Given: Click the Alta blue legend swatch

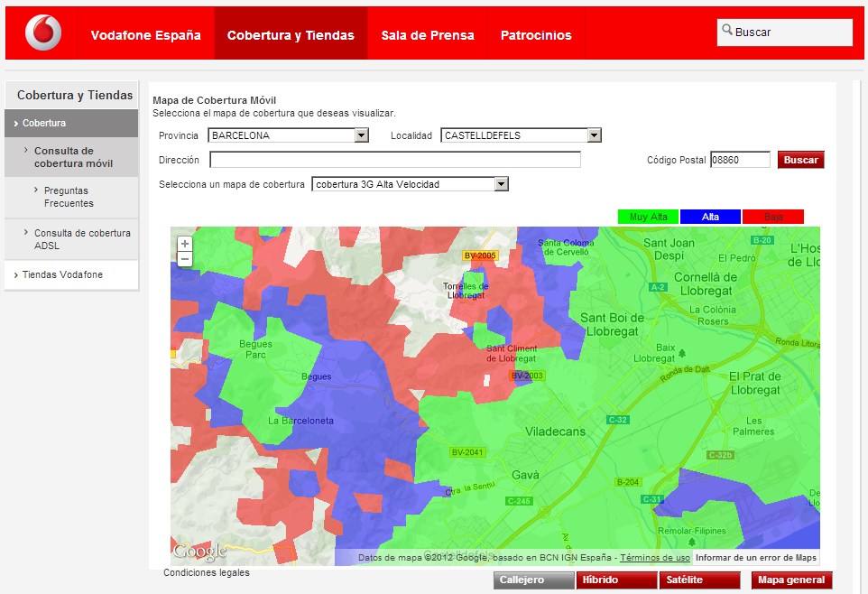Looking at the screenshot, I should (x=710, y=217).
